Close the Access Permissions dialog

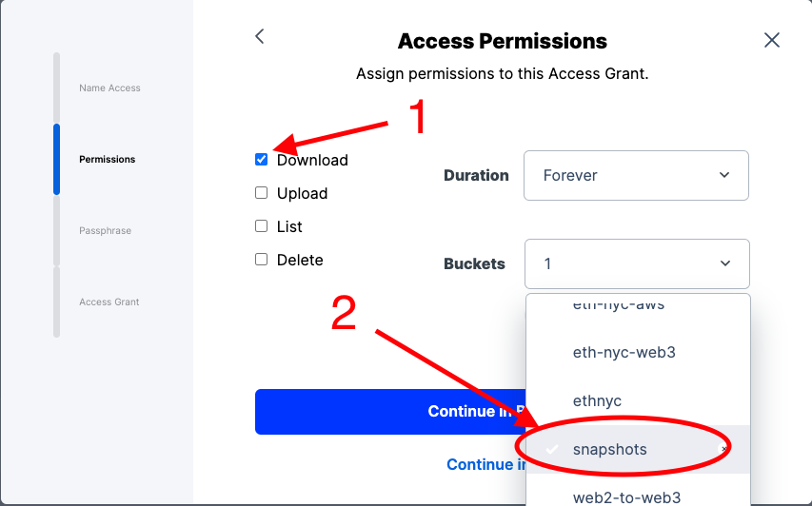tap(772, 40)
